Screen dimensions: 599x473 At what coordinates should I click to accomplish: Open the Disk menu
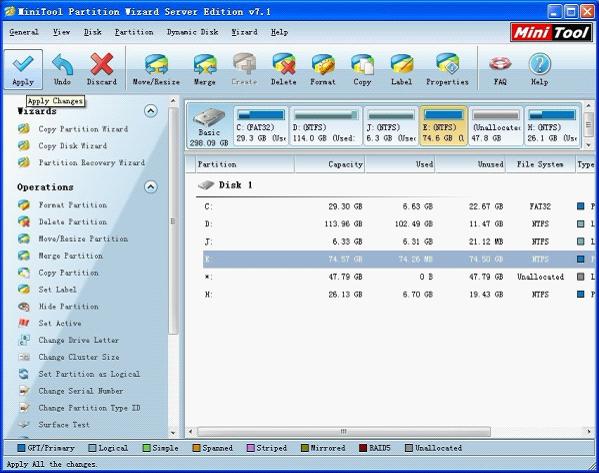click(93, 32)
